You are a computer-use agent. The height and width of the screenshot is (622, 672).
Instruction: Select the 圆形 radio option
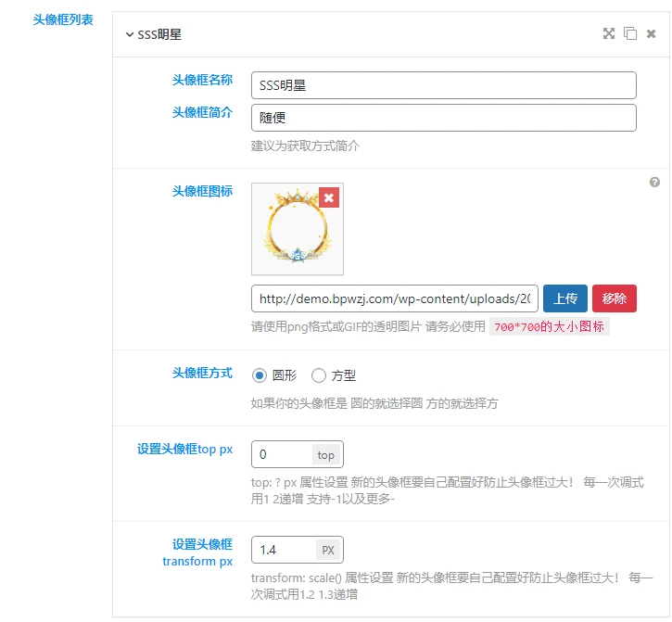pos(260,375)
